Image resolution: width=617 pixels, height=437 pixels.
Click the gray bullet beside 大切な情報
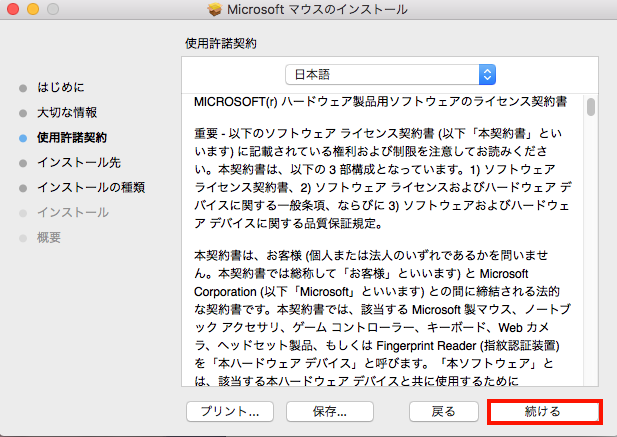coord(23,113)
